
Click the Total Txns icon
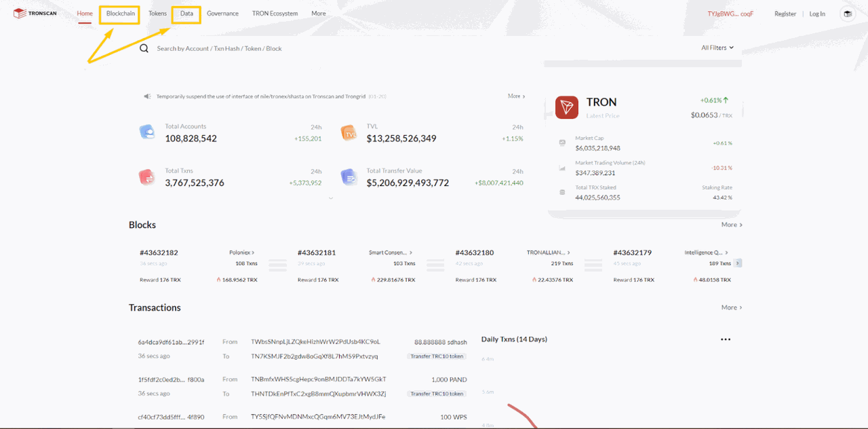click(x=148, y=176)
